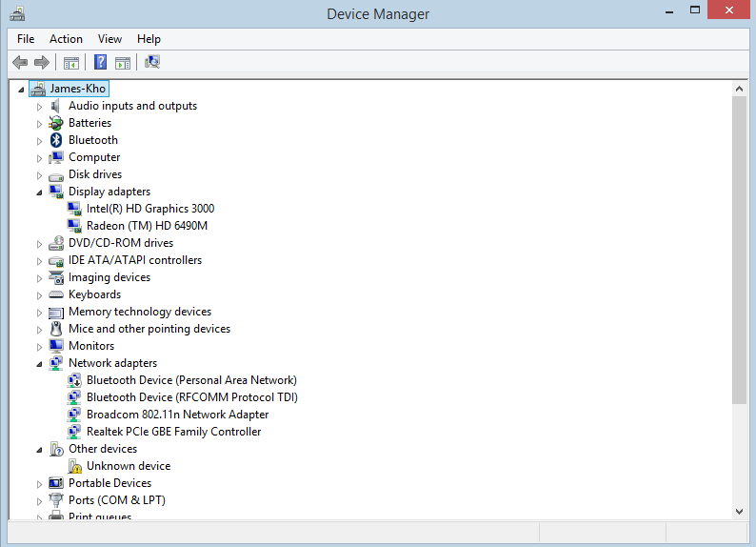Expand the Keyboards category
Image resolution: width=756 pixels, height=547 pixels.
pyautogui.click(x=40, y=294)
